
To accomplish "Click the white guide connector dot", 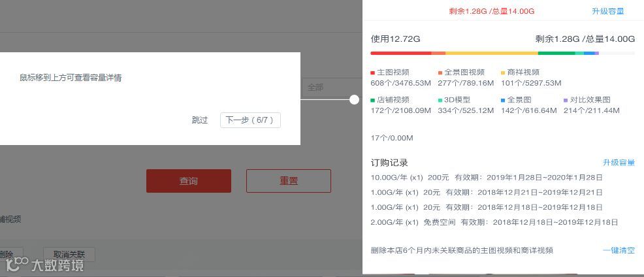I will pos(355,99).
